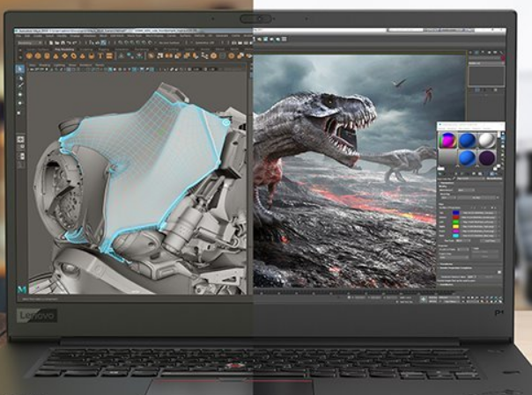532x395 pixels.
Task: Open the Edit menu in Maya
Action: point(27,36)
